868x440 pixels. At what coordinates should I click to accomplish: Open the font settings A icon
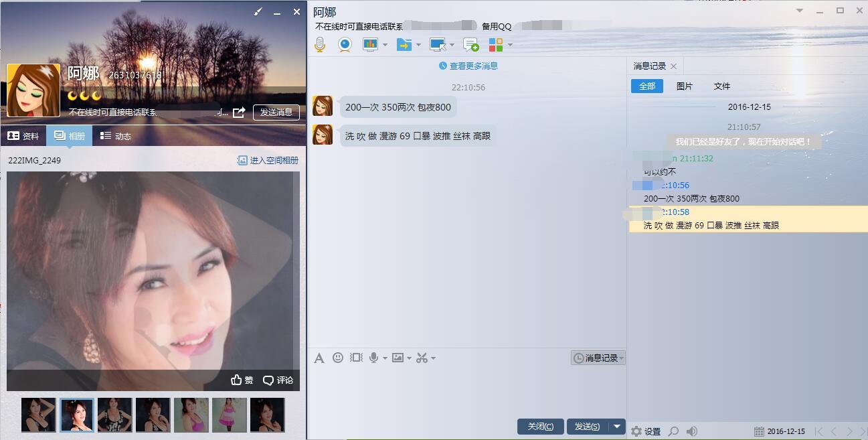319,358
